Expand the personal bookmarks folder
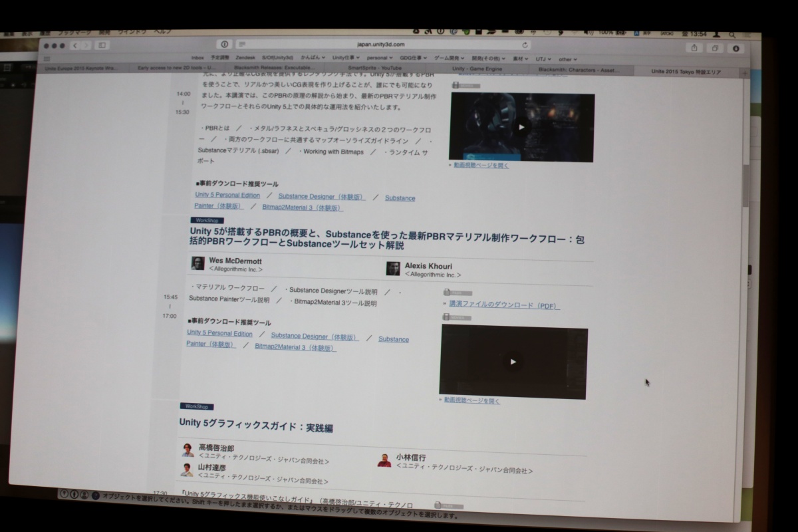Viewport: 798px width, 532px height. [380, 58]
